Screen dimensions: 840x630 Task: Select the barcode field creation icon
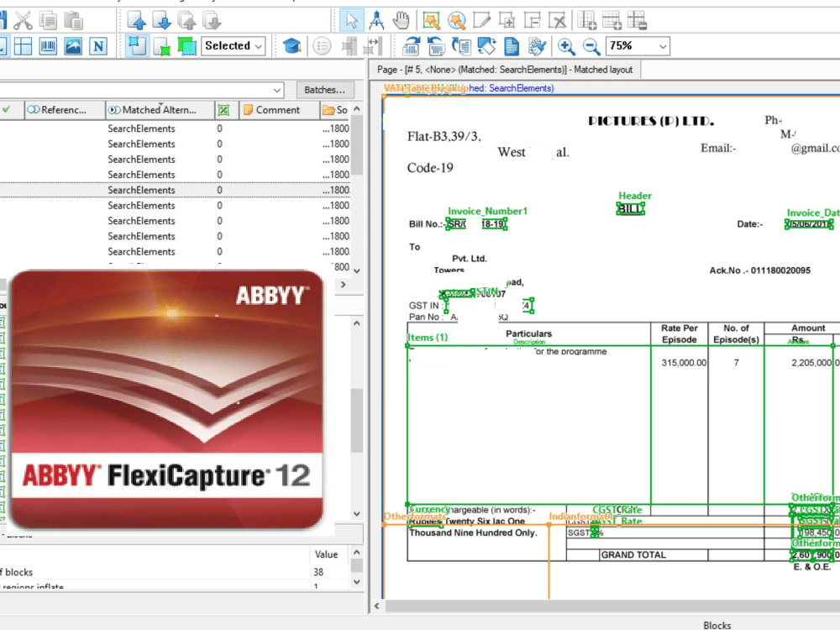(x=48, y=45)
